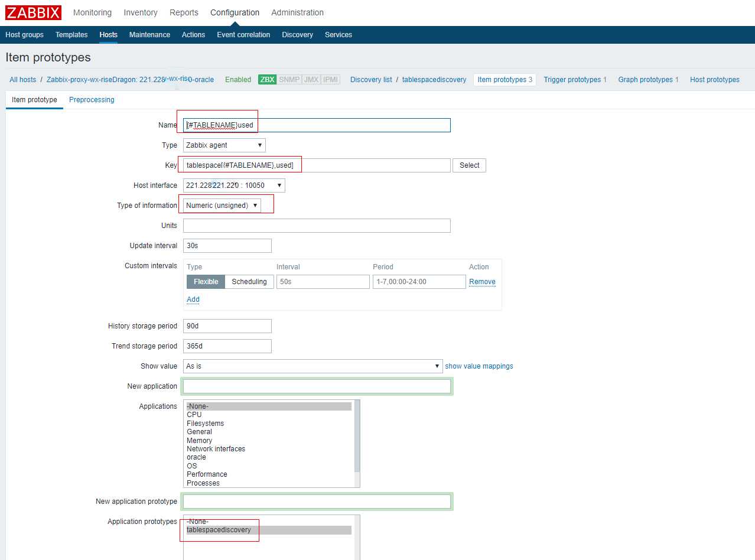Screen dimensions: 755x560
Task: Select Performance in Applications list
Action: 269,474
